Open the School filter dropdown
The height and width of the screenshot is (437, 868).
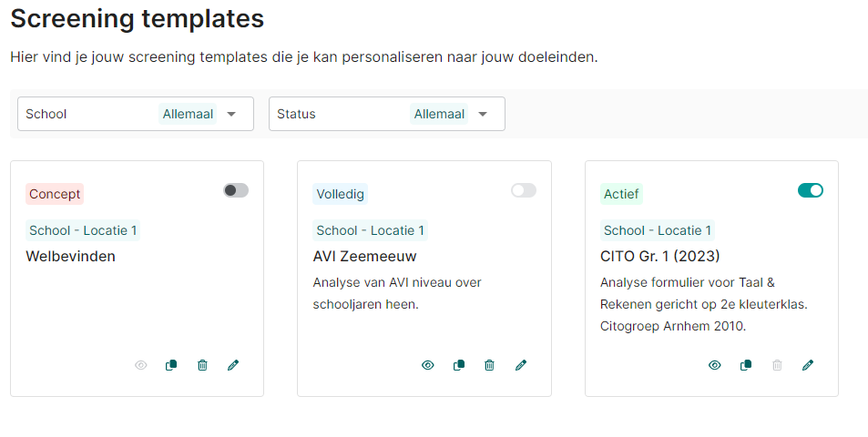tap(135, 114)
